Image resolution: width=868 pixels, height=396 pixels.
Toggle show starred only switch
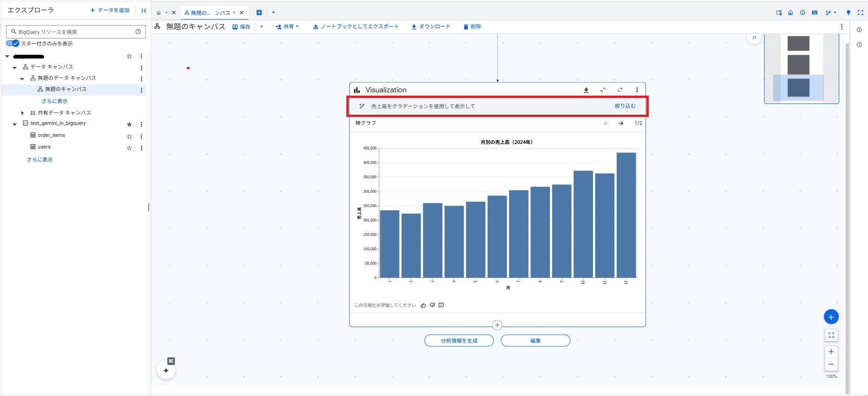click(13, 44)
